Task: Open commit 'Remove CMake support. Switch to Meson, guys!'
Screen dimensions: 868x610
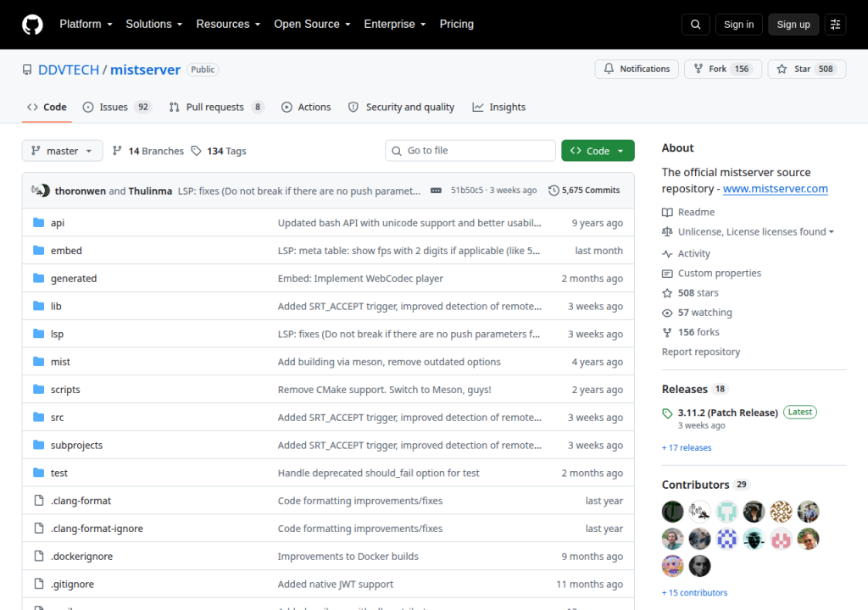Action: tap(384, 390)
